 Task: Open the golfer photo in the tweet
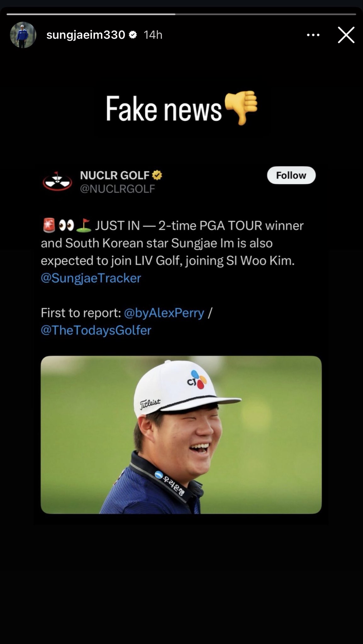[x=181, y=435]
